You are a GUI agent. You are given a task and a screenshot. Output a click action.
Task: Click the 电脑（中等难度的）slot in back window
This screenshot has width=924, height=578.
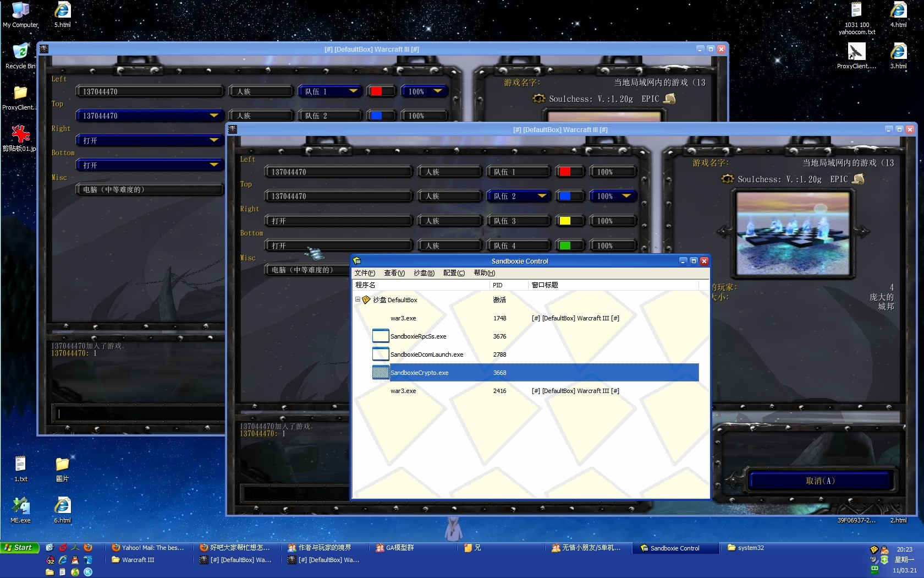tap(150, 189)
